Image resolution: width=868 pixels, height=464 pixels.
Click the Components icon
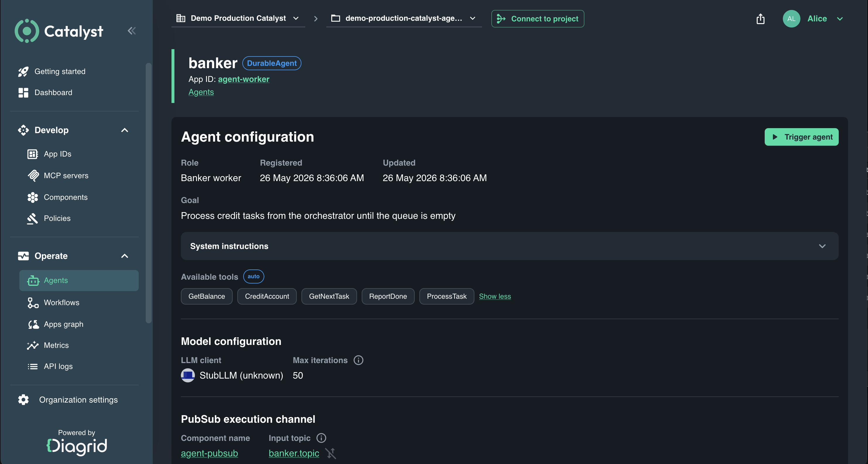point(33,197)
